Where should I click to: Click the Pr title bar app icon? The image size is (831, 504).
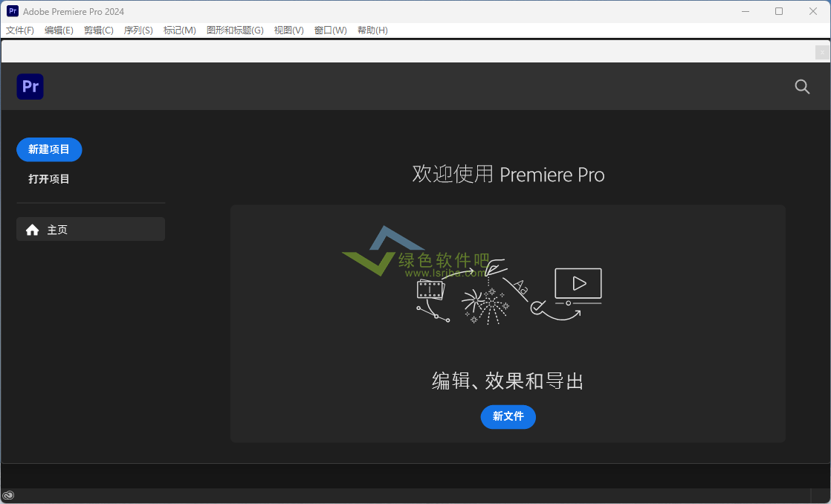point(12,11)
